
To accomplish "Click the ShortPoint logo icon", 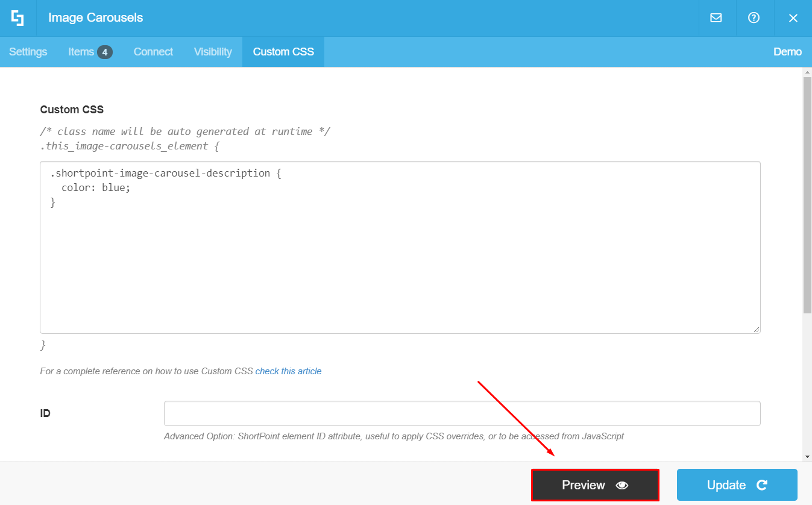I will [17, 18].
